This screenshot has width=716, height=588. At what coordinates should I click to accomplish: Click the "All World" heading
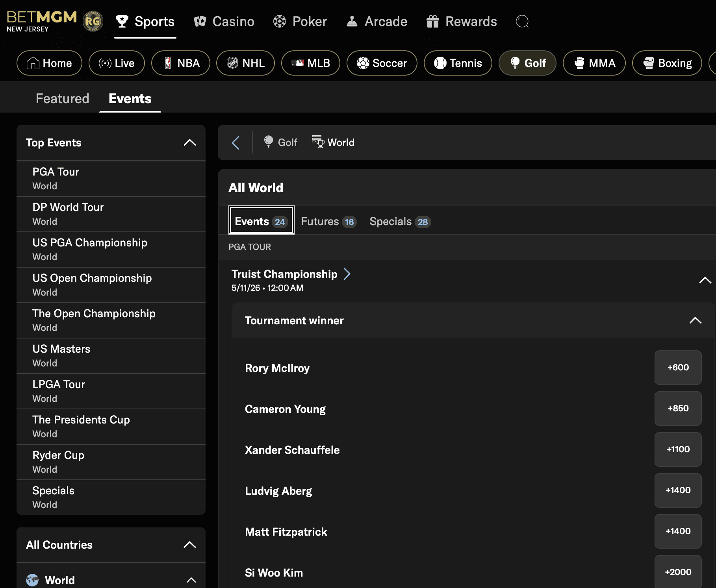coord(256,188)
